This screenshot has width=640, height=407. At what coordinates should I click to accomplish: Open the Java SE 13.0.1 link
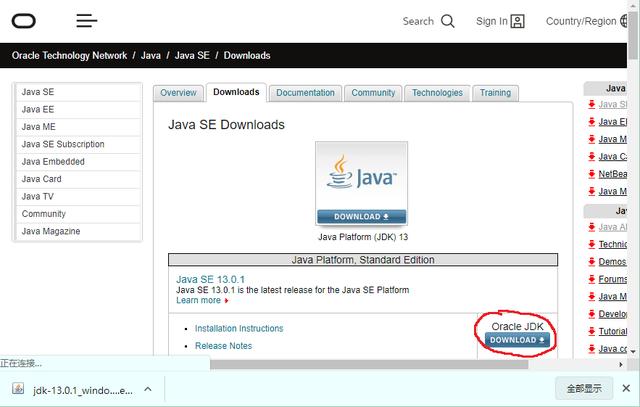(211, 280)
